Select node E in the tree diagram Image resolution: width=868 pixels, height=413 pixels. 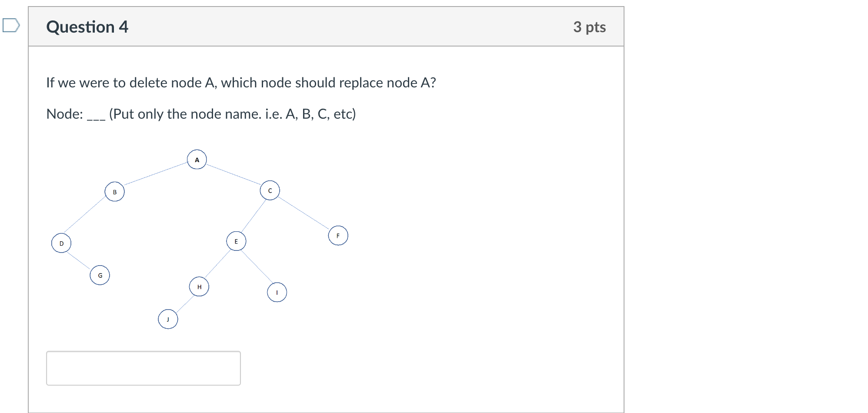[x=236, y=241]
